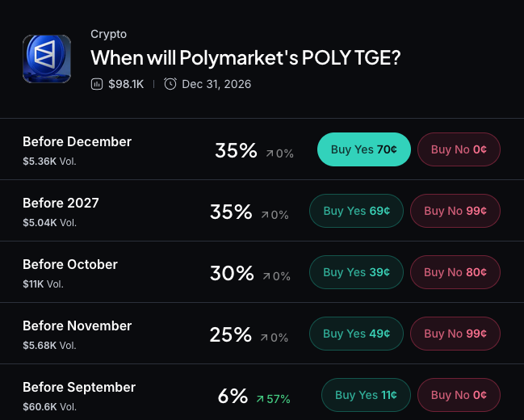Click the clock icon beside Dec 31, 2026
This screenshot has height=420, width=524.
(170, 84)
